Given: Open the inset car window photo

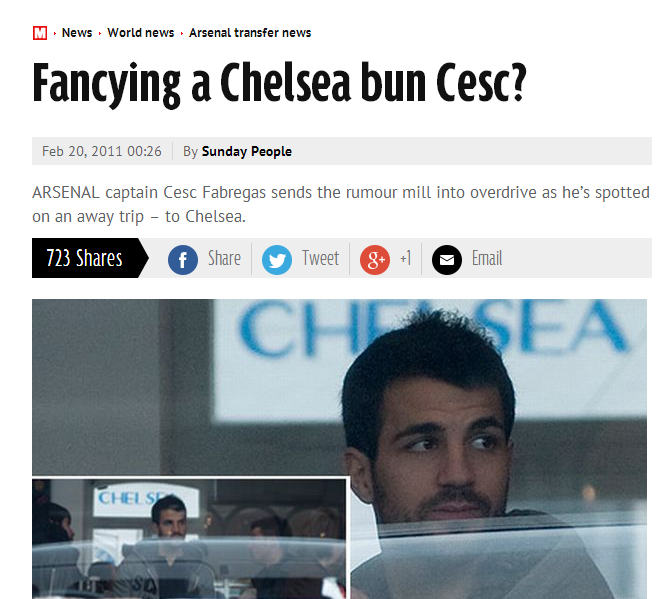Looking at the screenshot, I should coord(189,539).
